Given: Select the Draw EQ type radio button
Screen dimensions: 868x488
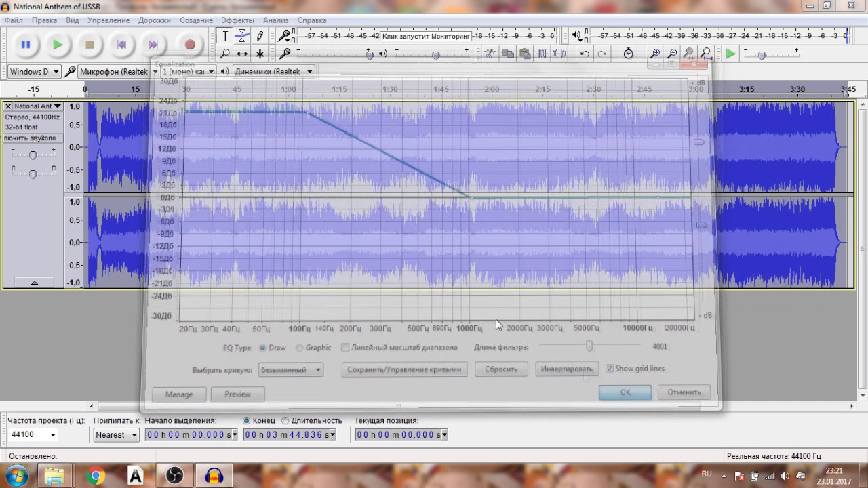Looking at the screenshot, I should click(x=262, y=348).
